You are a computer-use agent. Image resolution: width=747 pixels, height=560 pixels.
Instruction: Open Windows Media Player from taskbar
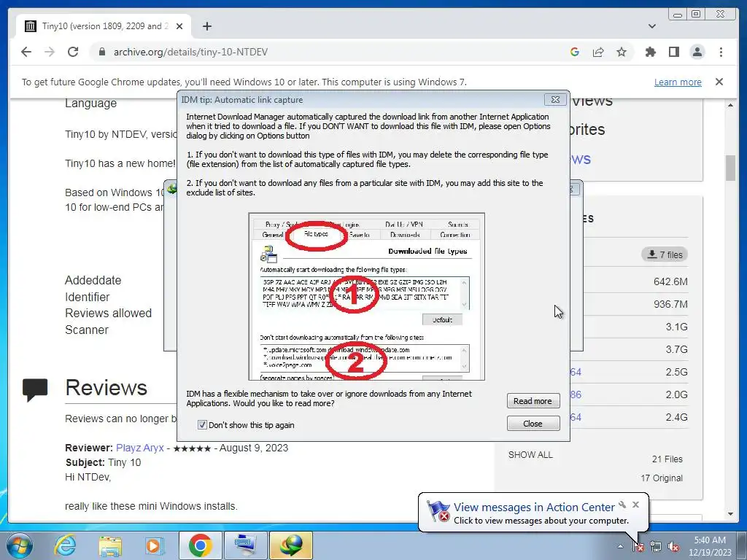tap(154, 545)
